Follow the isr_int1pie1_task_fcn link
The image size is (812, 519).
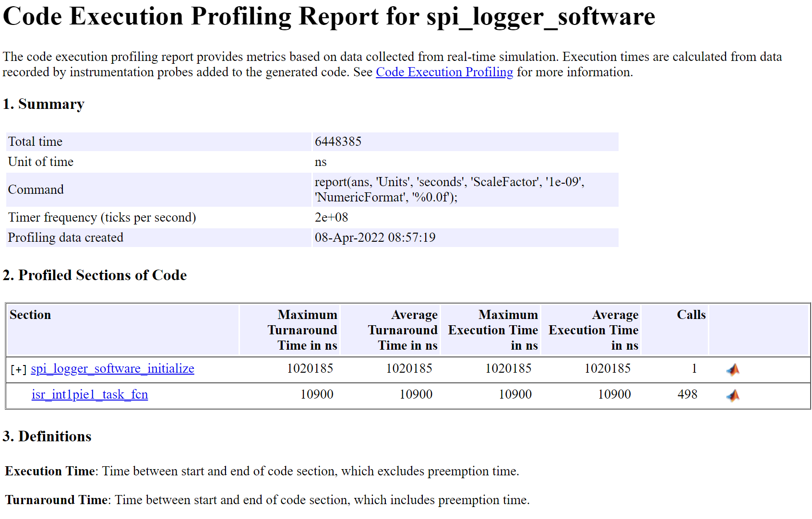pyautogui.click(x=90, y=394)
